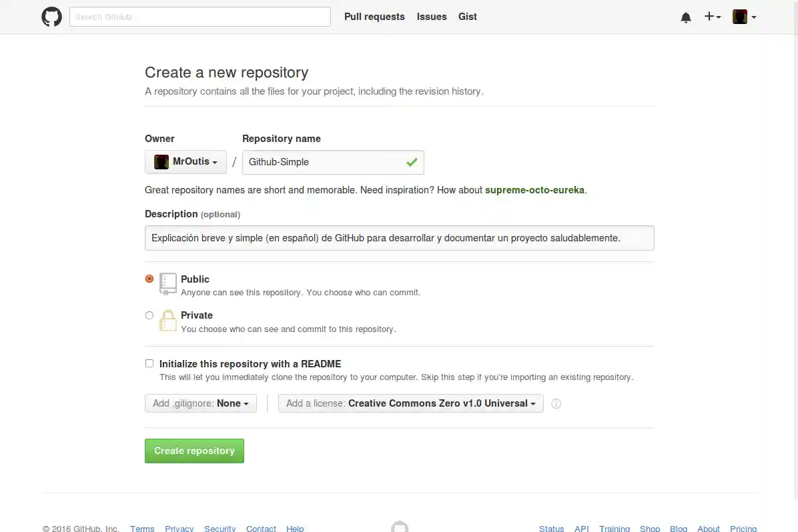Click the plus icon to create new
Viewport: 798px width, 532px height.
[x=709, y=17]
